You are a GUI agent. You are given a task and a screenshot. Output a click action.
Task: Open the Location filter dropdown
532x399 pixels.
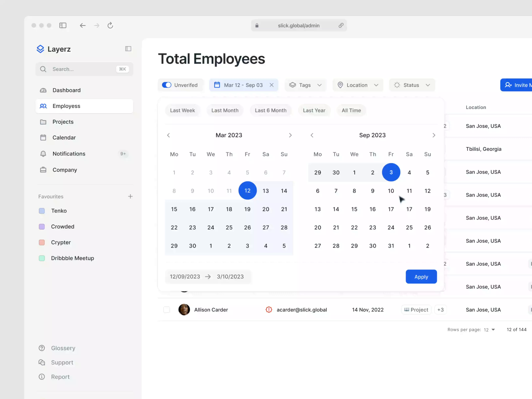point(358,85)
